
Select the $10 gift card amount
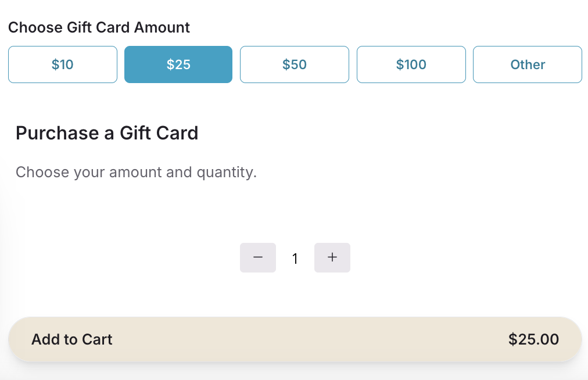[x=62, y=64]
